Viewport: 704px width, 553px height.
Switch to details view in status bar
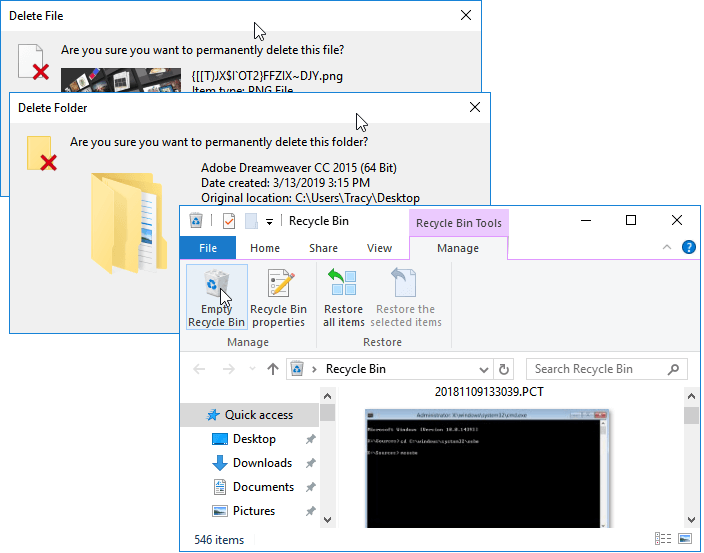(x=662, y=539)
